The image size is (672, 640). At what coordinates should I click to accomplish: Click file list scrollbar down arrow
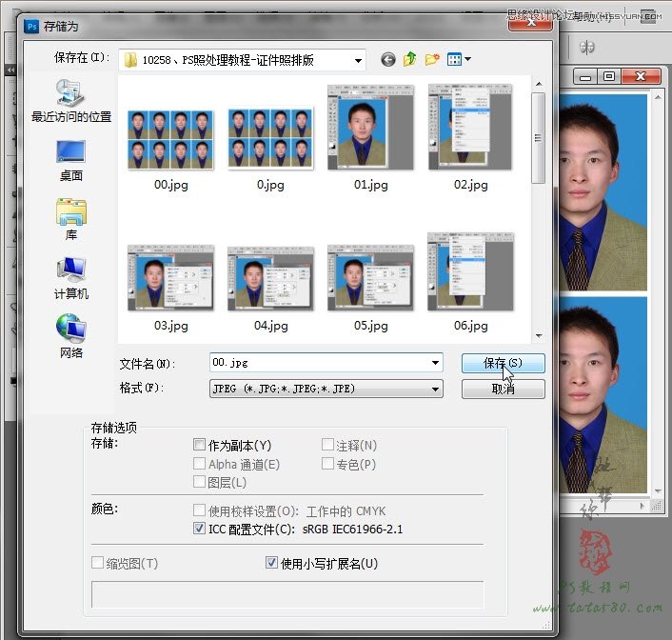[x=539, y=335]
